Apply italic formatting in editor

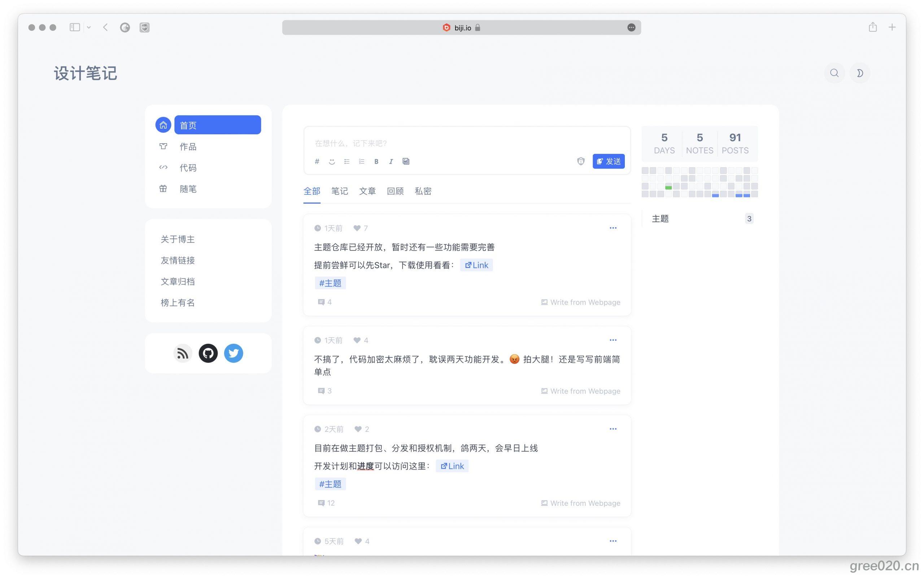click(x=391, y=161)
